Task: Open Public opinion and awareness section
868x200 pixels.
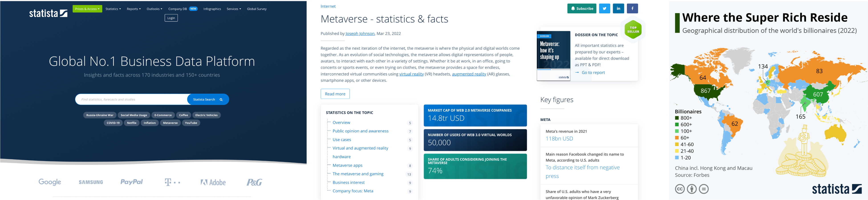Action: coord(361,131)
